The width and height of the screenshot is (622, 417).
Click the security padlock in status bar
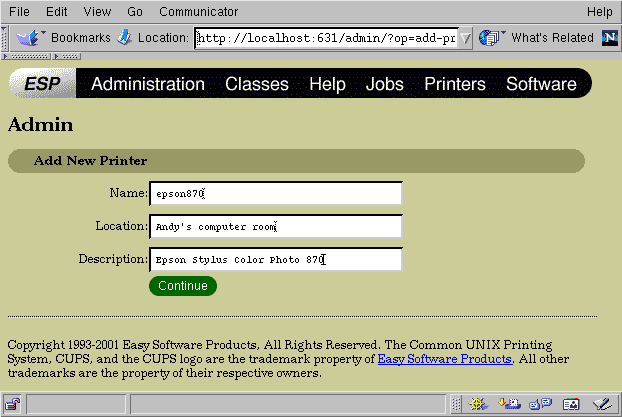(13, 405)
